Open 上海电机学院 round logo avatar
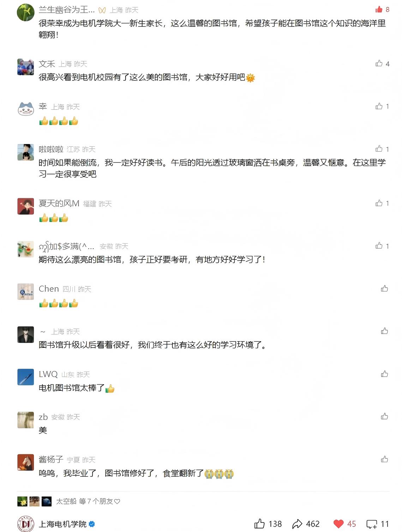Image resolution: width=402 pixels, height=532 pixels. (26, 524)
